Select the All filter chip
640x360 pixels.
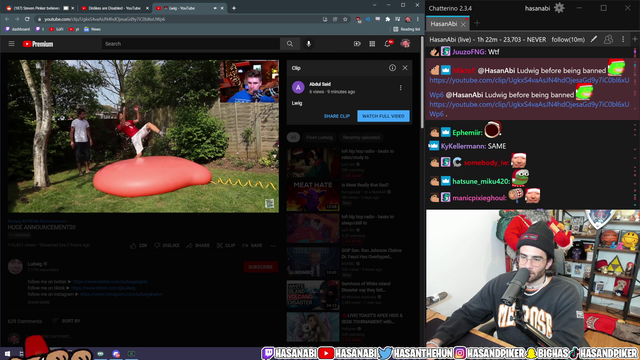293,138
